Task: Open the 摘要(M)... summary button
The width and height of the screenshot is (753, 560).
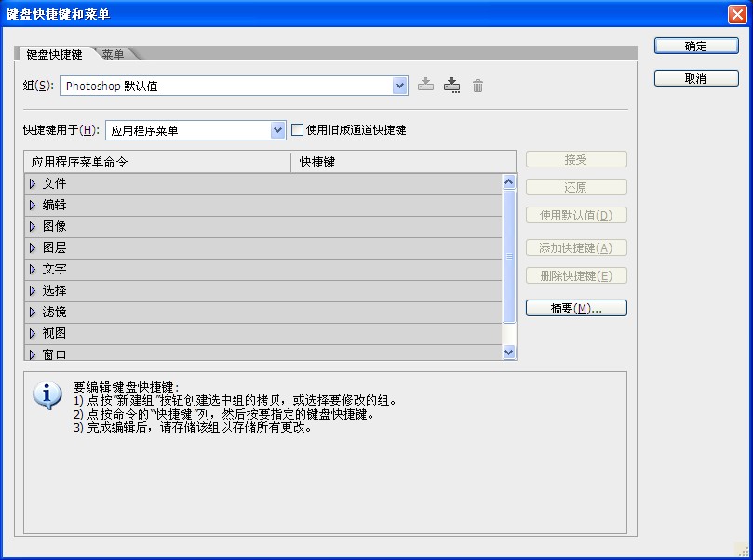Action: [x=576, y=308]
